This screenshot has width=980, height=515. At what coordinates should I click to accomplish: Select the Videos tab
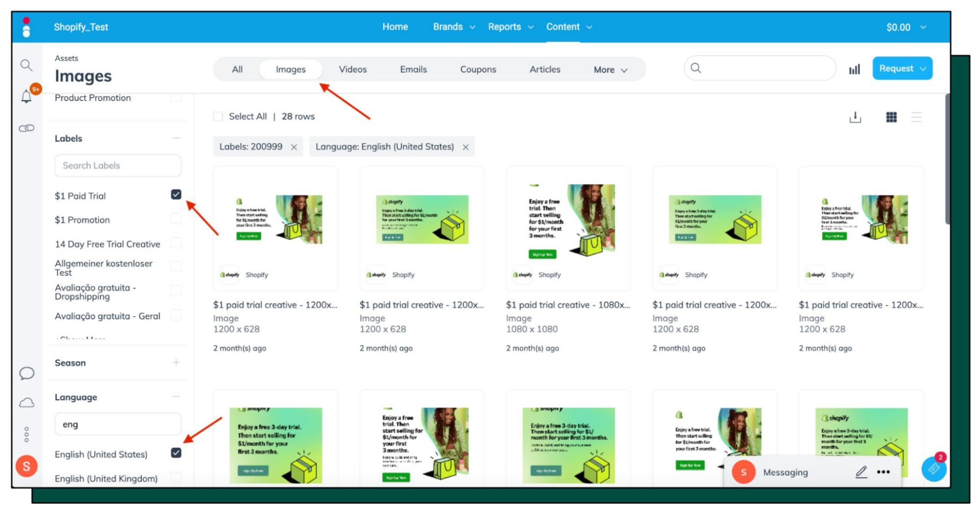point(352,70)
